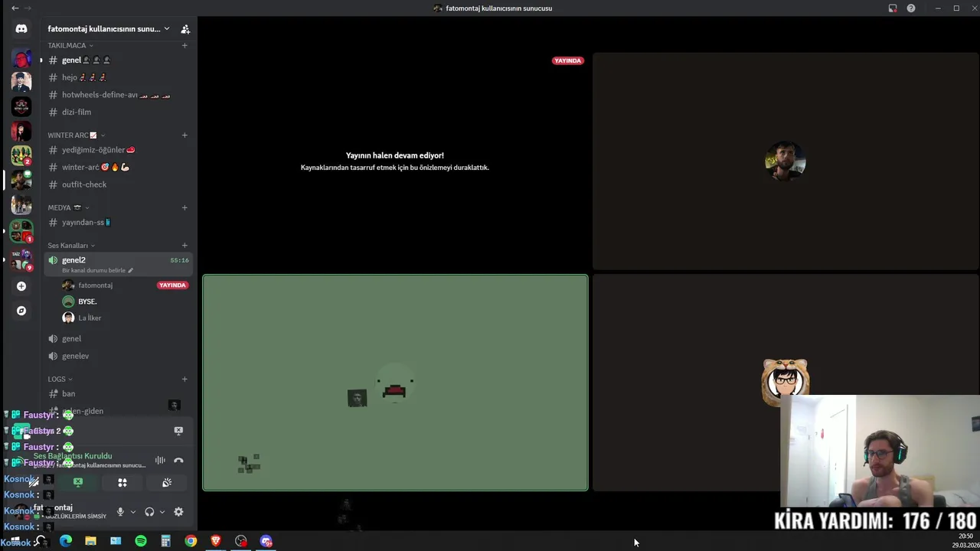Open the server folder with badge 9
Screen dimensions: 980x551
pyautogui.click(x=21, y=260)
